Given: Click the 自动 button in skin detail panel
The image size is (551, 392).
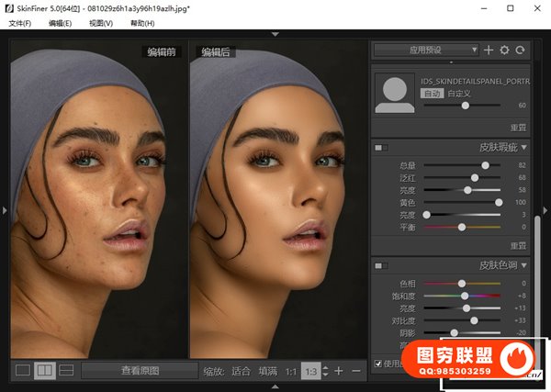Looking at the screenshot, I should (x=431, y=93).
